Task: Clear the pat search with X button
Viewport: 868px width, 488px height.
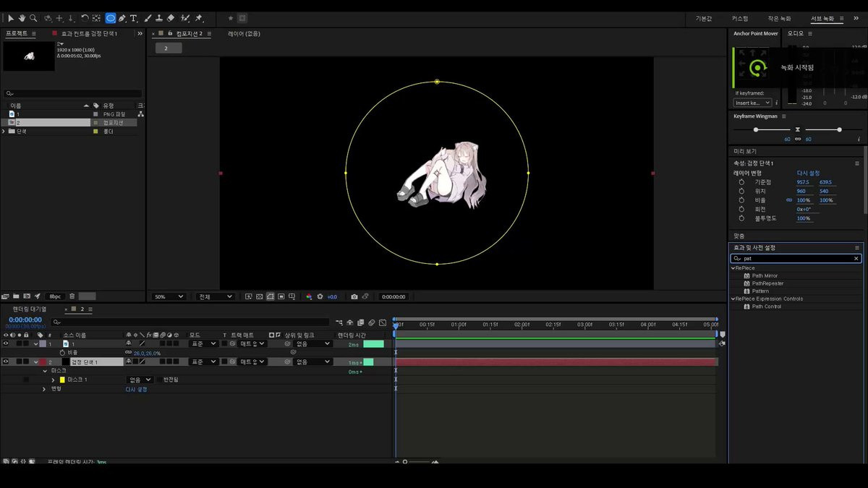Action: [856, 258]
